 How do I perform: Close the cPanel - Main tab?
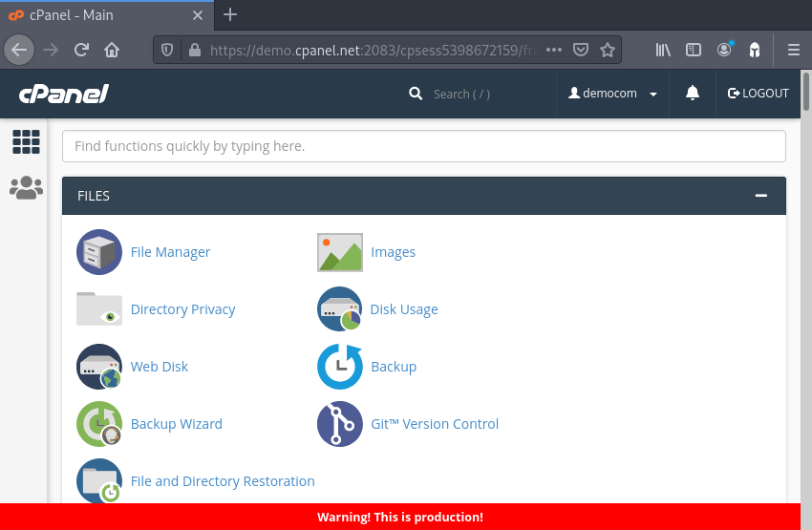pyautogui.click(x=198, y=15)
